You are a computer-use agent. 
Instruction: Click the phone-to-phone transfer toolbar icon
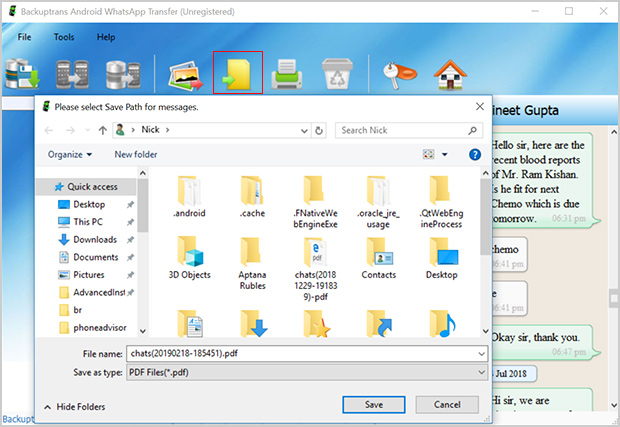point(72,74)
